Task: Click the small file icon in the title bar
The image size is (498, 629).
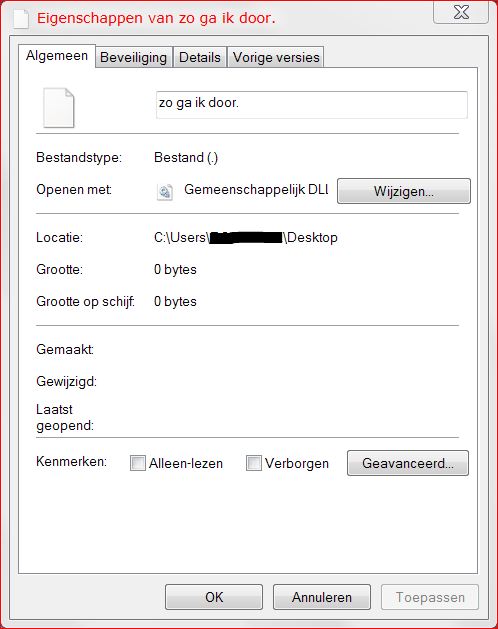Action: pyautogui.click(x=21, y=19)
